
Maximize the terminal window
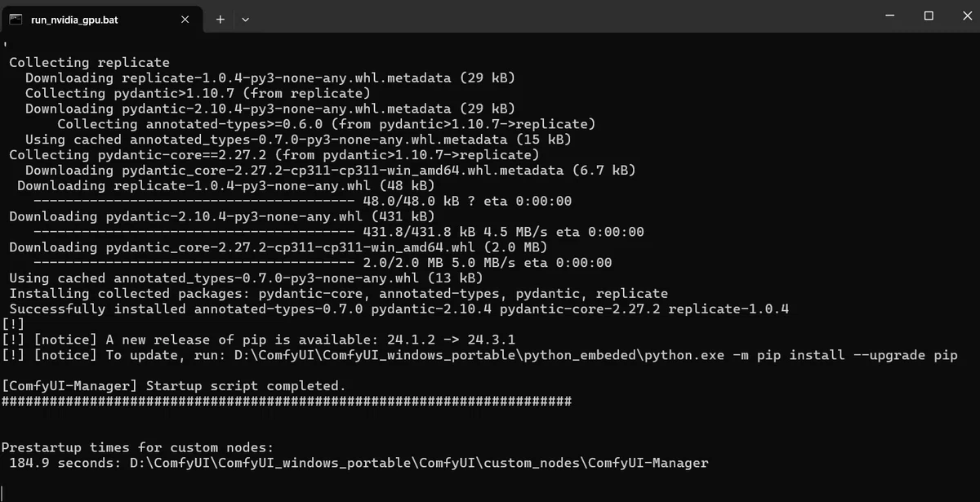pos(929,16)
